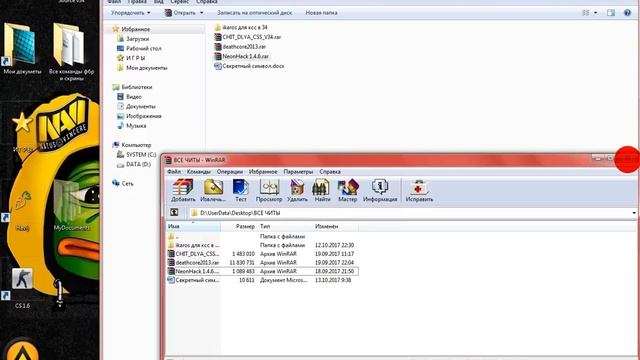Viewport: 640px width, 360px height.
Task: Expand the arrow next to Открыть button
Action: 201,13
